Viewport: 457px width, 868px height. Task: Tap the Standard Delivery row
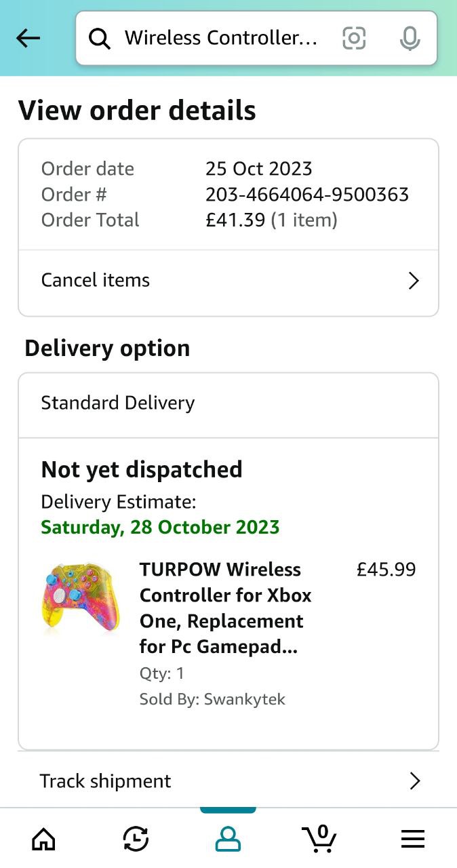228,403
